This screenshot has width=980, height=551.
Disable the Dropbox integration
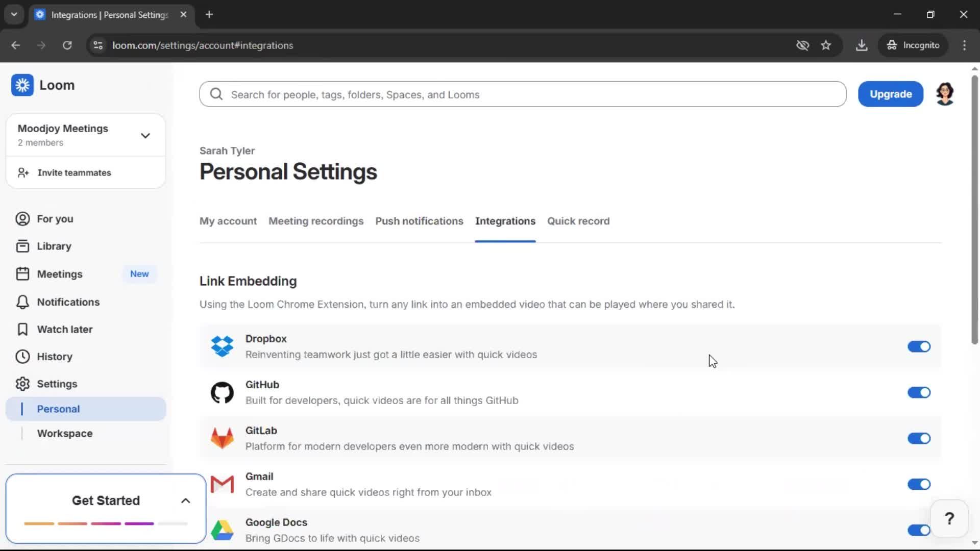[919, 346]
